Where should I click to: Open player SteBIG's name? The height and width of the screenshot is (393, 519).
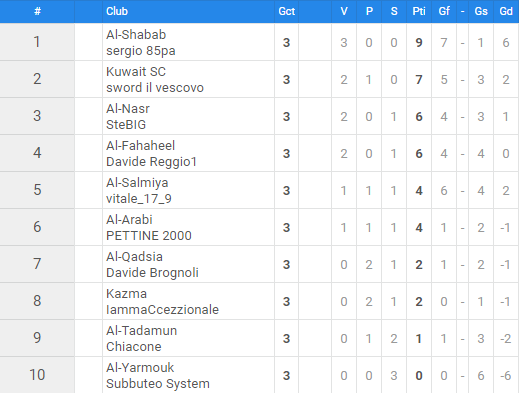click(x=126, y=125)
